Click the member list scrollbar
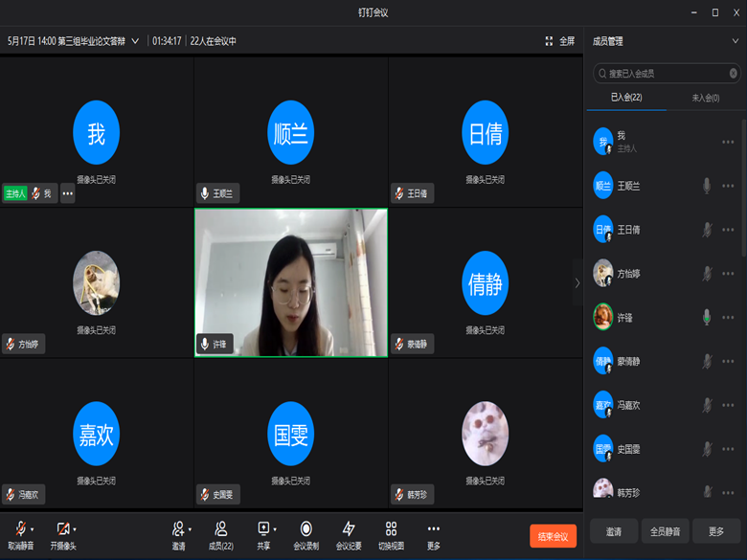Viewport: 747px width, 560px height. pos(743,191)
